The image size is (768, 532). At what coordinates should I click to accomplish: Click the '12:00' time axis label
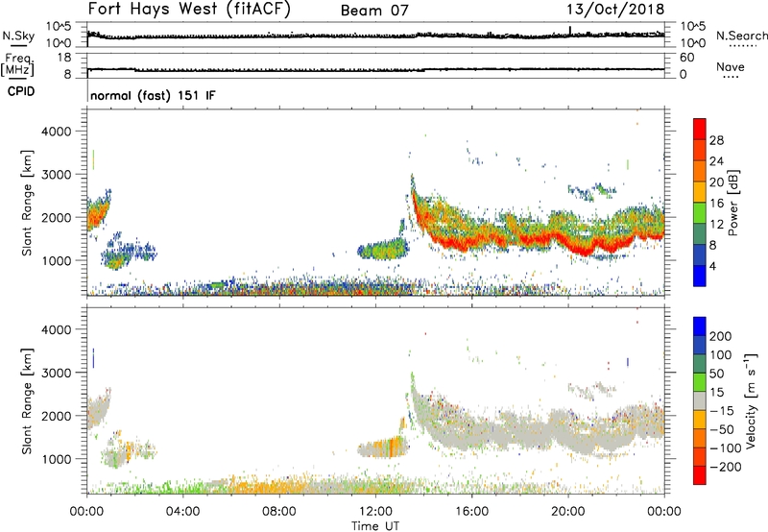coord(375,512)
